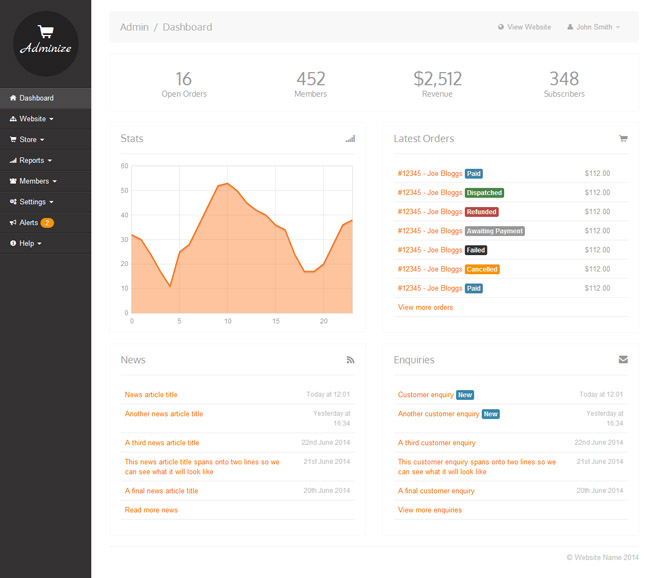Click the peak of the Stats chart
The image size is (650, 578).
click(x=228, y=183)
